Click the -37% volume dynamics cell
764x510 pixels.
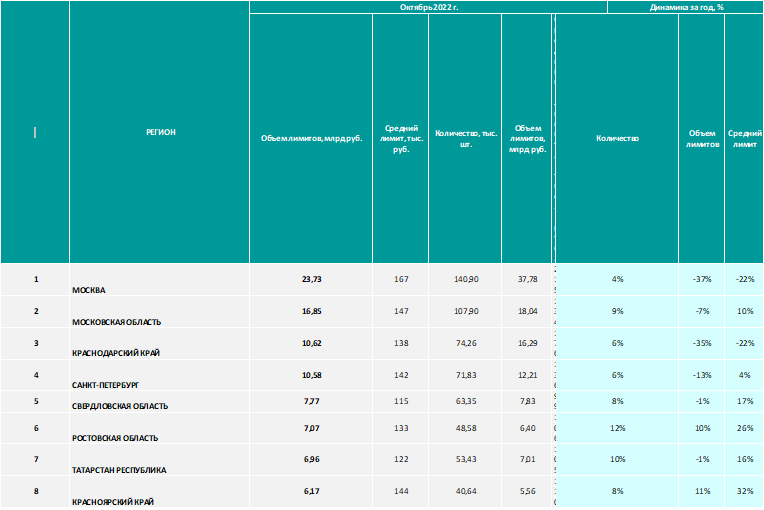coord(702,280)
